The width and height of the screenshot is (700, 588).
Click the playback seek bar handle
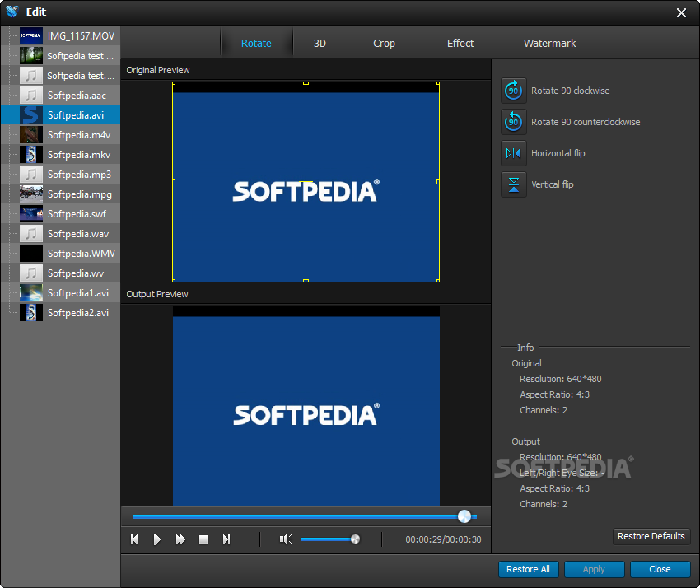[x=464, y=516]
